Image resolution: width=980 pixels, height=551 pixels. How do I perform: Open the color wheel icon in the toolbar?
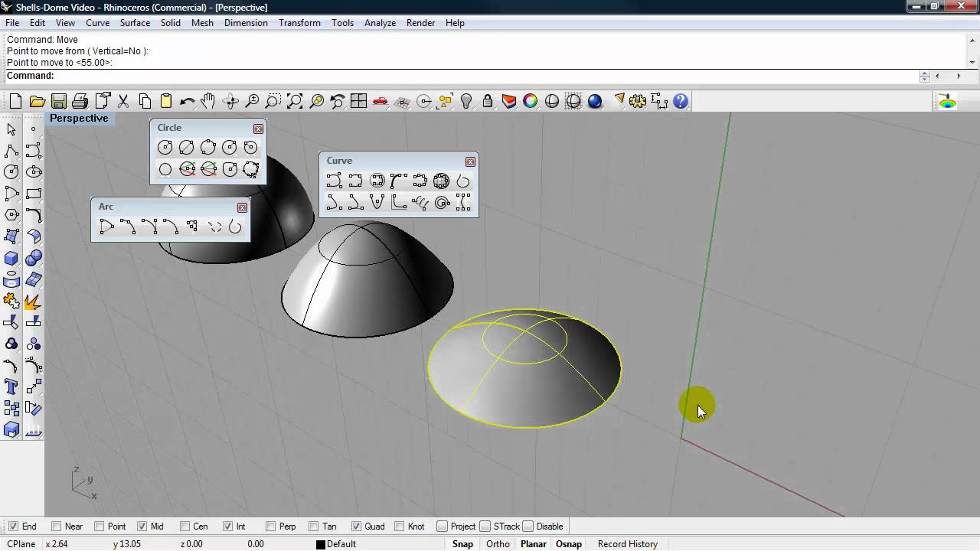click(531, 101)
